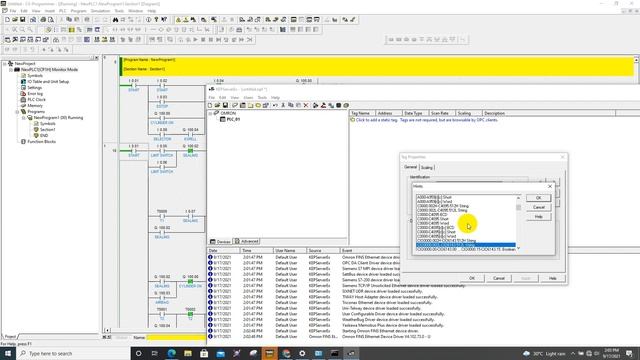Switch to Devices tab in KEPServerEx
The image size is (640, 360).
[221, 242]
